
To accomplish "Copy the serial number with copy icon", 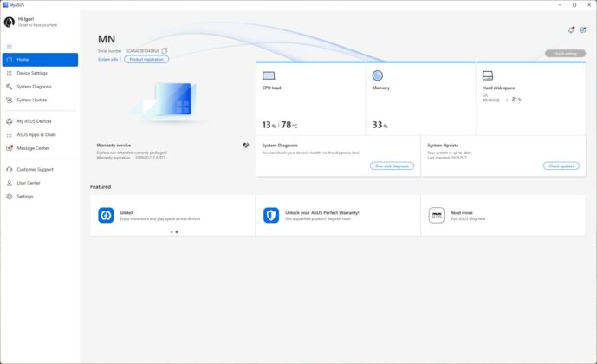I will click(x=165, y=50).
